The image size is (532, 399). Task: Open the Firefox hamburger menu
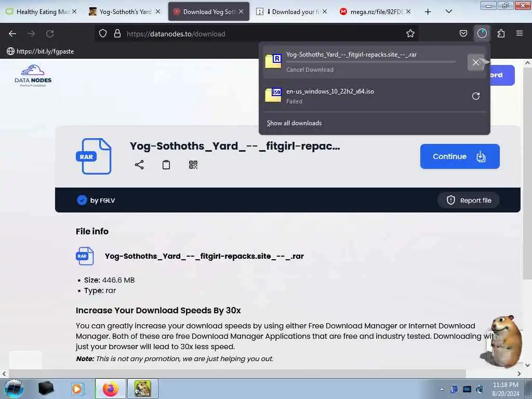tap(520, 33)
